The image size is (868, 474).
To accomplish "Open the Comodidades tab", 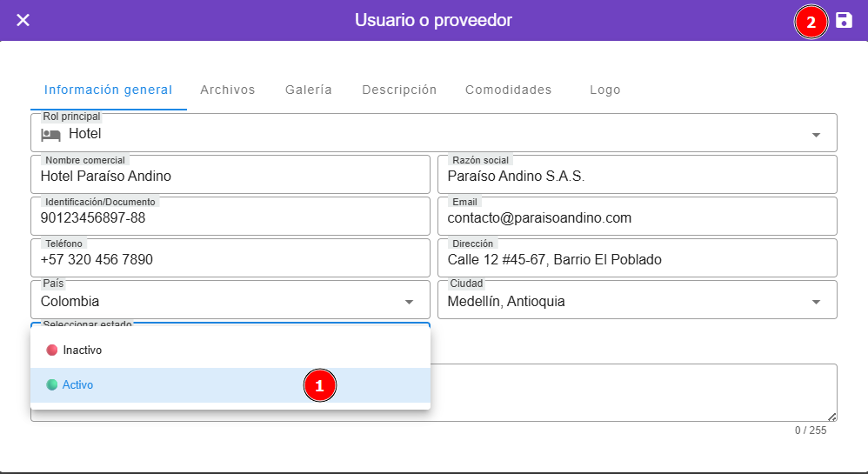I will pos(509,90).
